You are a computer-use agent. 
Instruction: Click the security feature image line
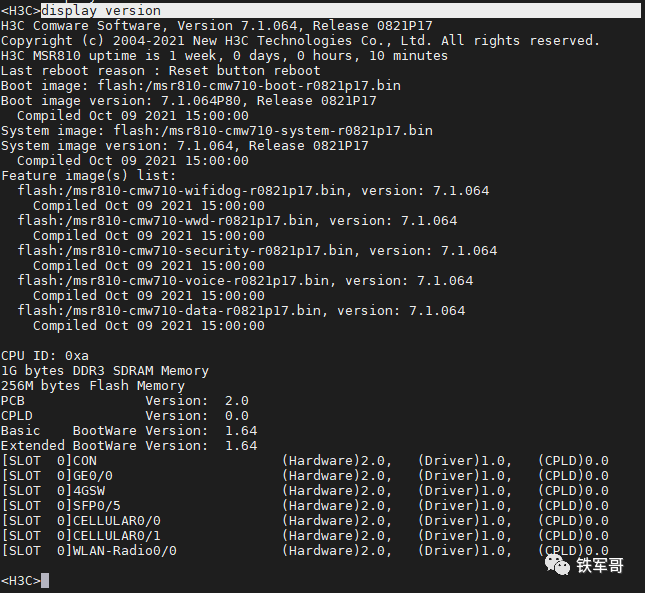click(x=257, y=251)
